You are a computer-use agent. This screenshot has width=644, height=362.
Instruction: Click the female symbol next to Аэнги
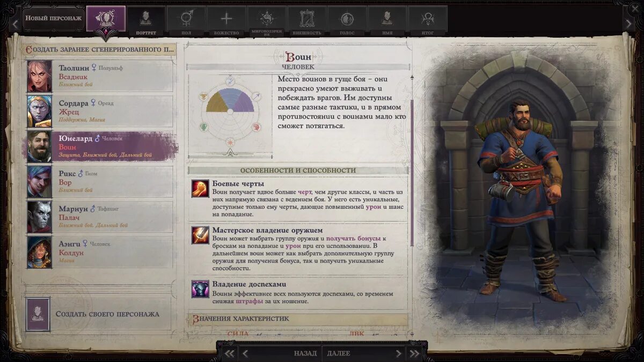85,244
